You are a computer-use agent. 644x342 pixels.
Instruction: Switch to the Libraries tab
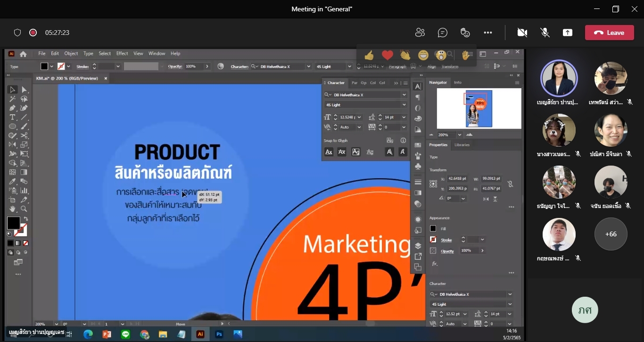(x=462, y=145)
